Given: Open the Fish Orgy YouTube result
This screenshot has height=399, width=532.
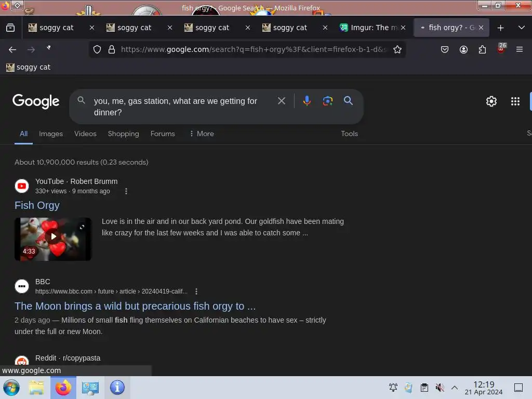Looking at the screenshot, I should pyautogui.click(x=37, y=205).
